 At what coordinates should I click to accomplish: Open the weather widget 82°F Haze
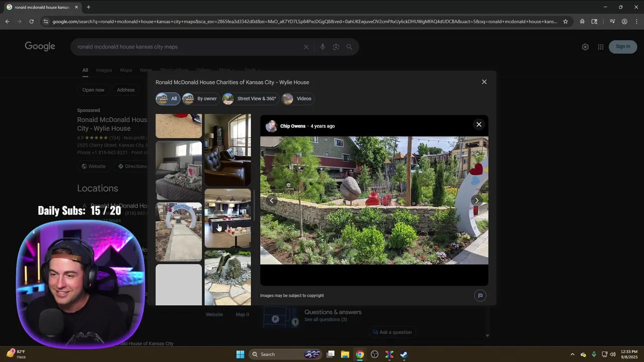(16, 354)
